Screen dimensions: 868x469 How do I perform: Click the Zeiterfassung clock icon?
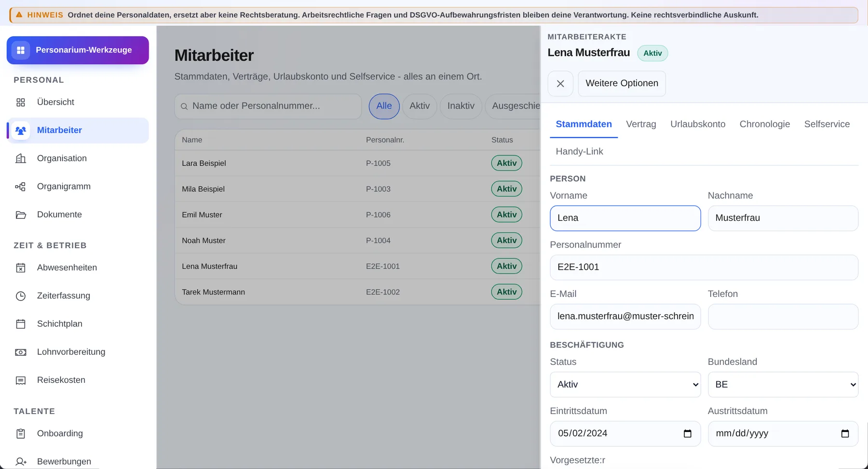[21, 296]
